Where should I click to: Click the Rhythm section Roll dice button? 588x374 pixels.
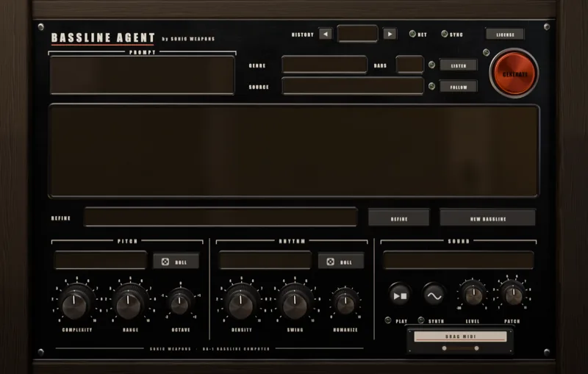click(x=341, y=261)
